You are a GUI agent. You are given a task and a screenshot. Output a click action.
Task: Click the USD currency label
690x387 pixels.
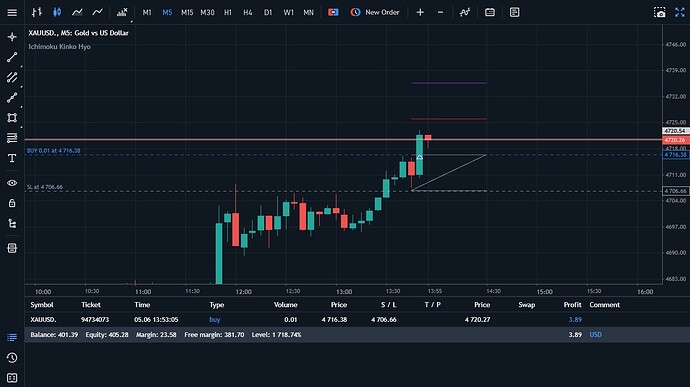pos(595,335)
